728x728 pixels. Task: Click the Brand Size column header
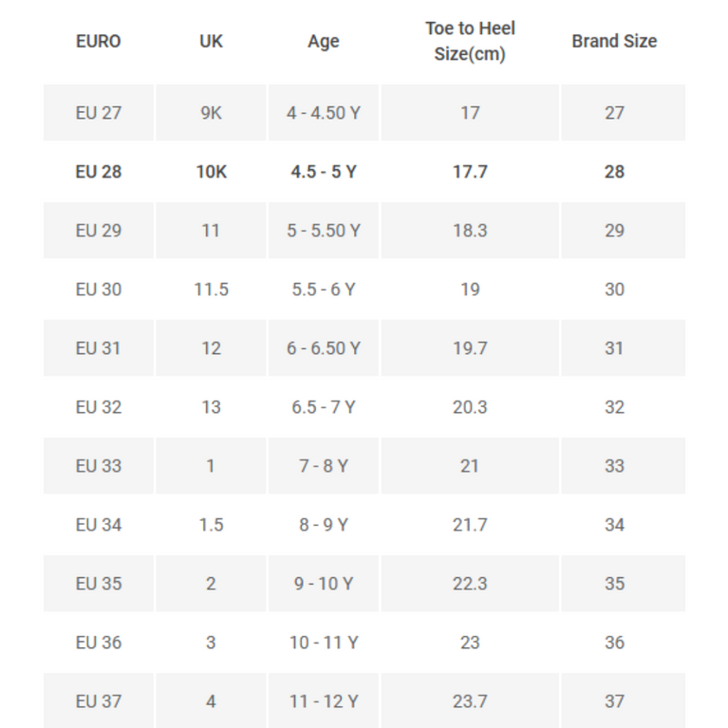(x=614, y=42)
